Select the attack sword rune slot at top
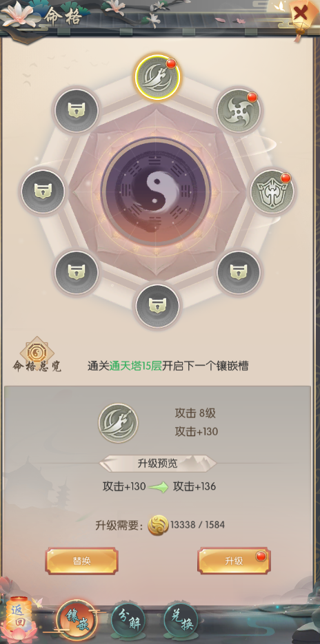The height and width of the screenshot is (644, 320). (157, 77)
